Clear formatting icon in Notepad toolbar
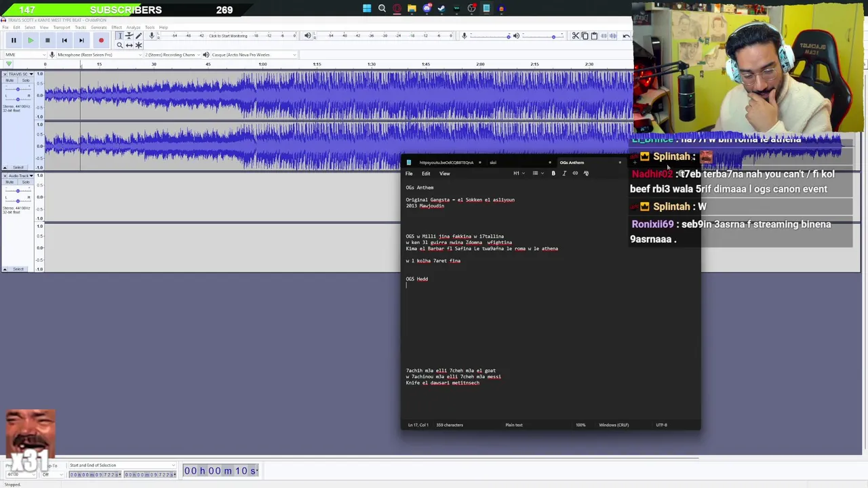Image resolution: width=868 pixels, height=488 pixels. tap(586, 174)
